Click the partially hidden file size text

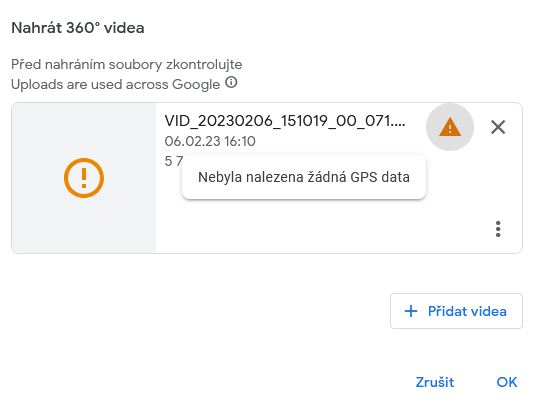click(174, 161)
